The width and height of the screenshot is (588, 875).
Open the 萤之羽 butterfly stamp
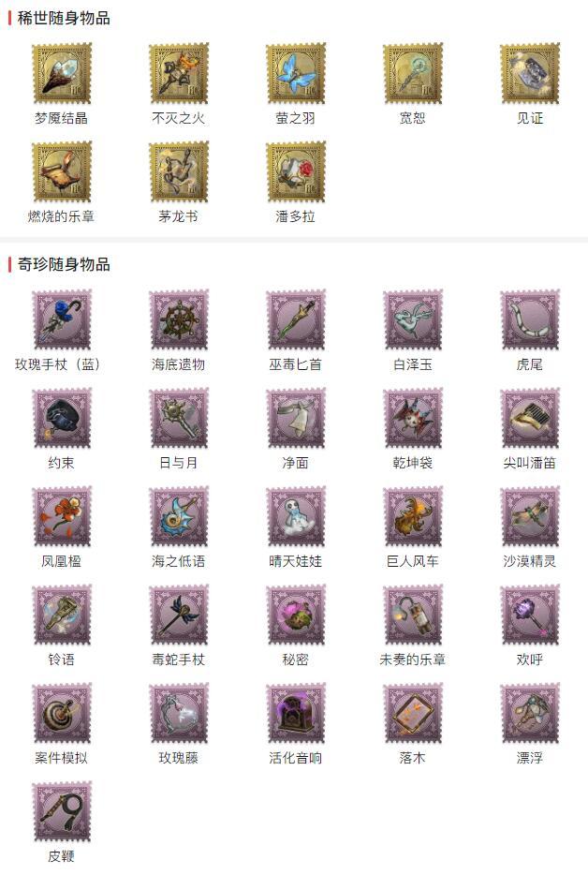[296, 74]
